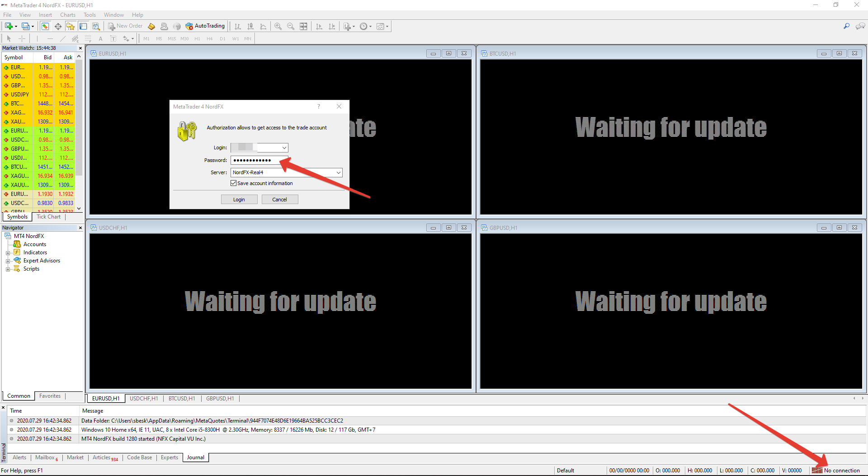Switch chart to M1 timeframe

[146, 39]
